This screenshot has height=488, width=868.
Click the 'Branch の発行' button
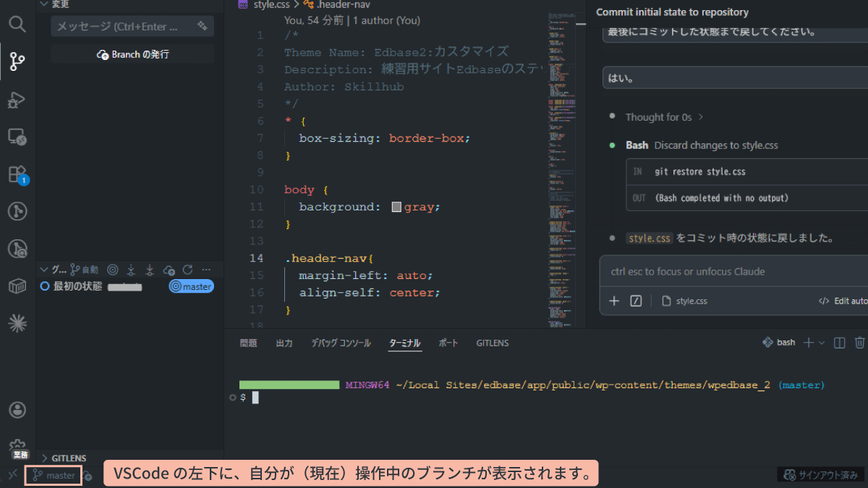[132, 54]
